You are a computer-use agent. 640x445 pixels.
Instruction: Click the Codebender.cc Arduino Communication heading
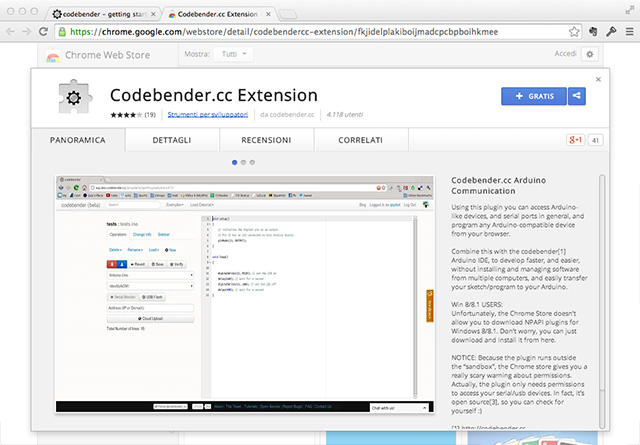(x=498, y=185)
